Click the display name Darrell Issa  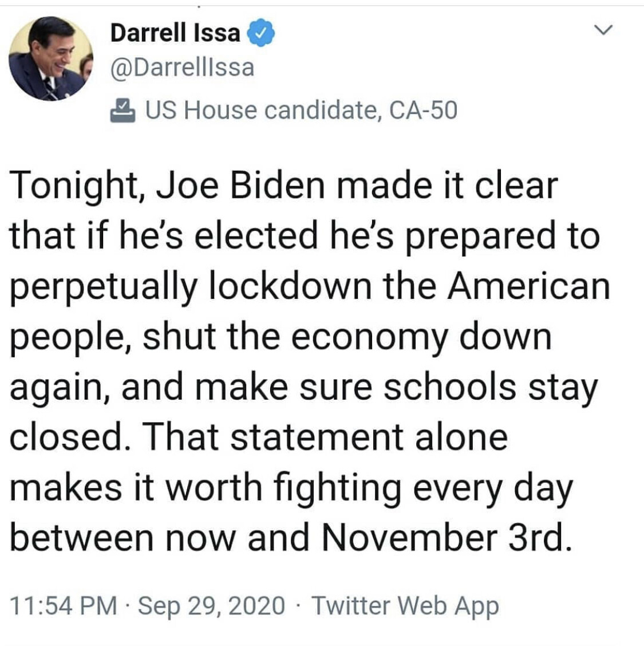coord(175,33)
